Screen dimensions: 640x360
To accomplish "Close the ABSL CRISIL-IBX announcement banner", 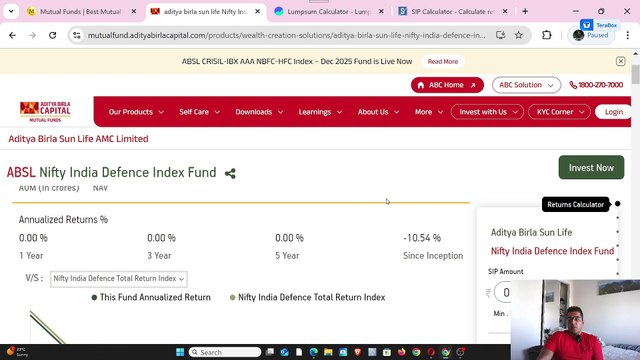I will point(620,61).
